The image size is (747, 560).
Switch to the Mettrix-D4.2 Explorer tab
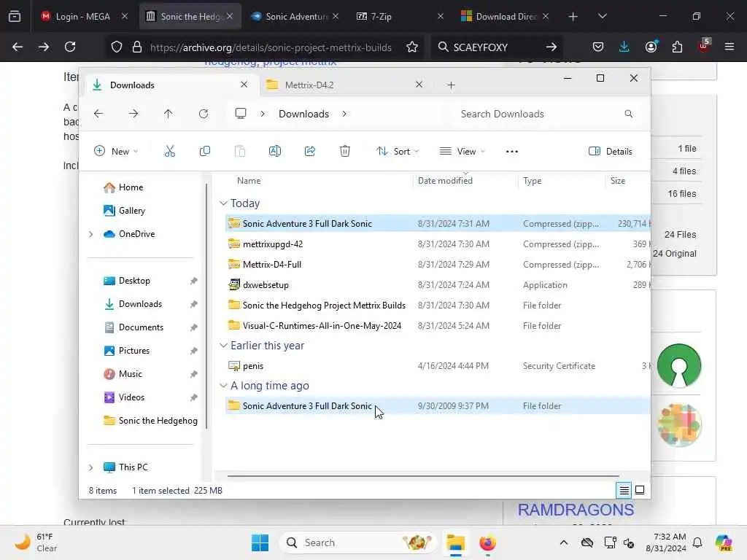point(339,85)
